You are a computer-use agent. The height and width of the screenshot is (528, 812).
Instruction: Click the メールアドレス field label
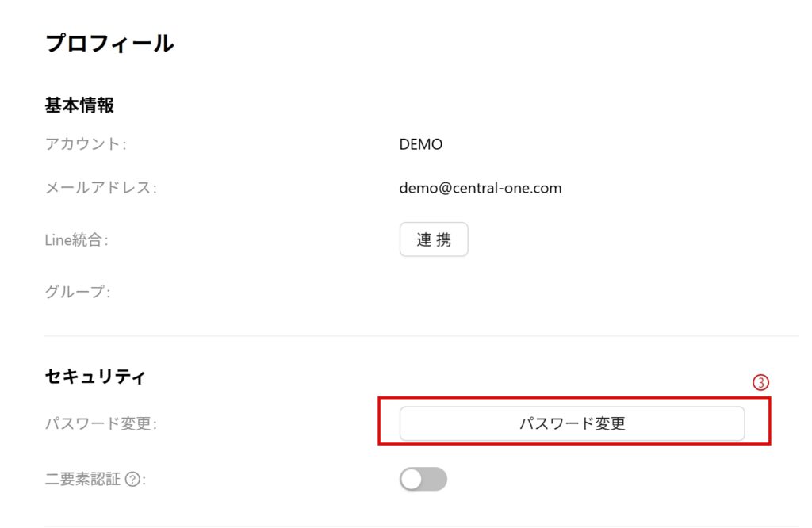(101, 188)
